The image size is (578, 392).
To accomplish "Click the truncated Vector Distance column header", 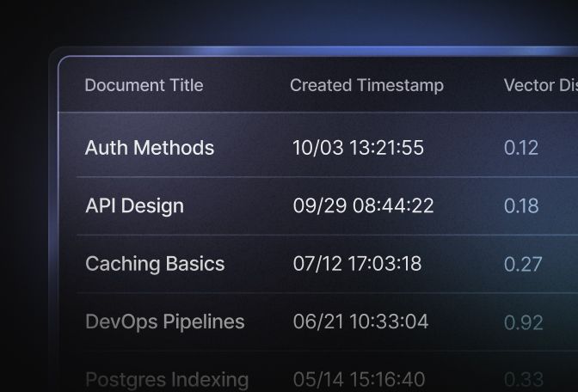I will pos(540,85).
